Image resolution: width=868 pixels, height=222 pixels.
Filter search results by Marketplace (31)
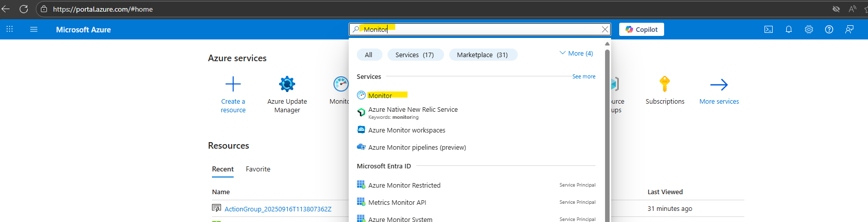point(482,55)
